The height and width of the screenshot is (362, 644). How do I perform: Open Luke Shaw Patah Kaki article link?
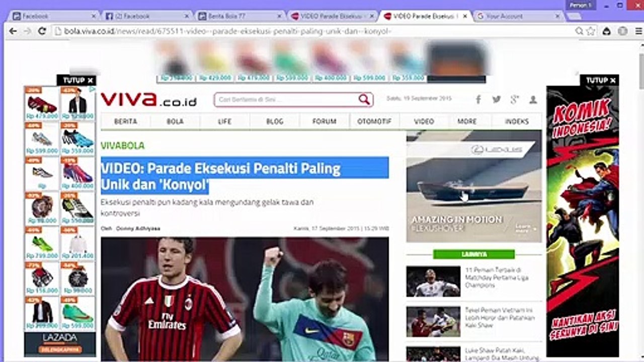501,354
